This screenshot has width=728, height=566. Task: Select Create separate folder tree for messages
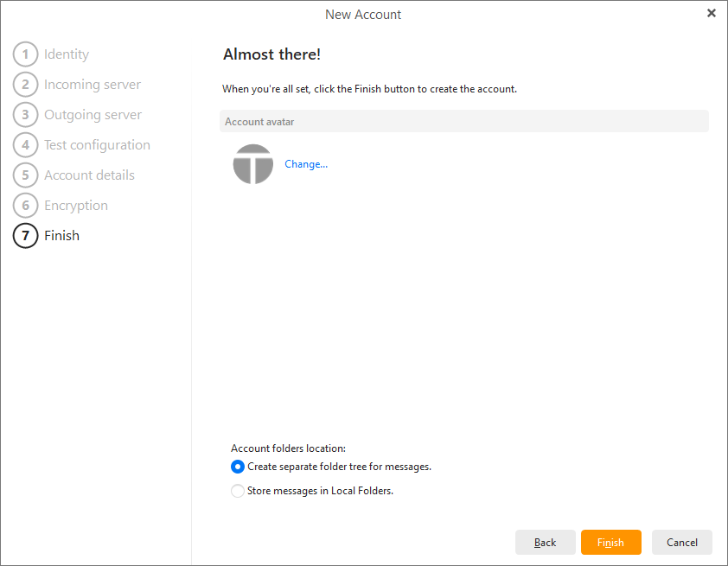tap(238, 467)
